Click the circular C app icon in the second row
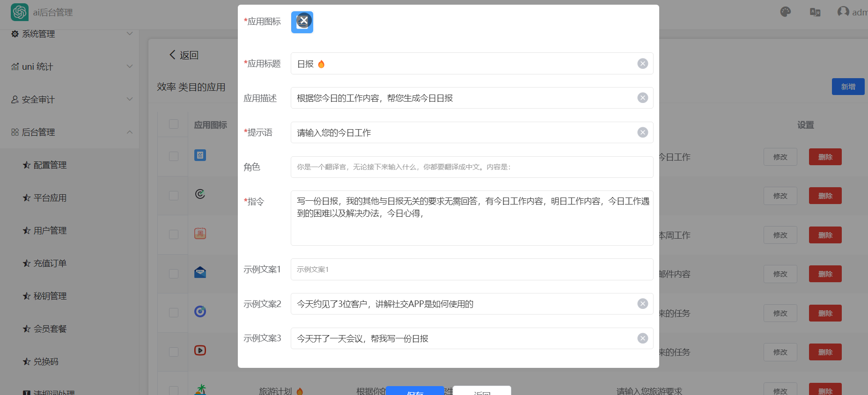The height and width of the screenshot is (395, 868). click(x=200, y=194)
